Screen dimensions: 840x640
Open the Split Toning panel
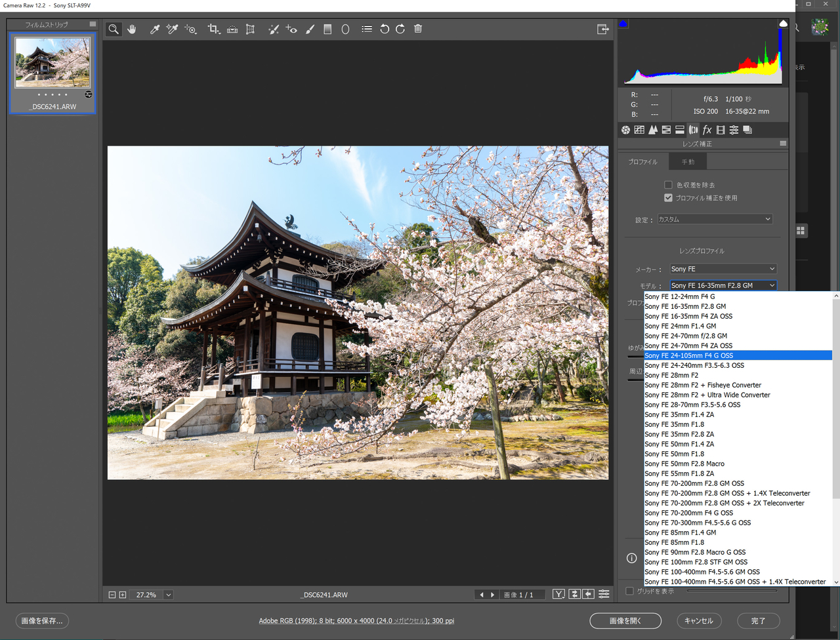coord(680,130)
